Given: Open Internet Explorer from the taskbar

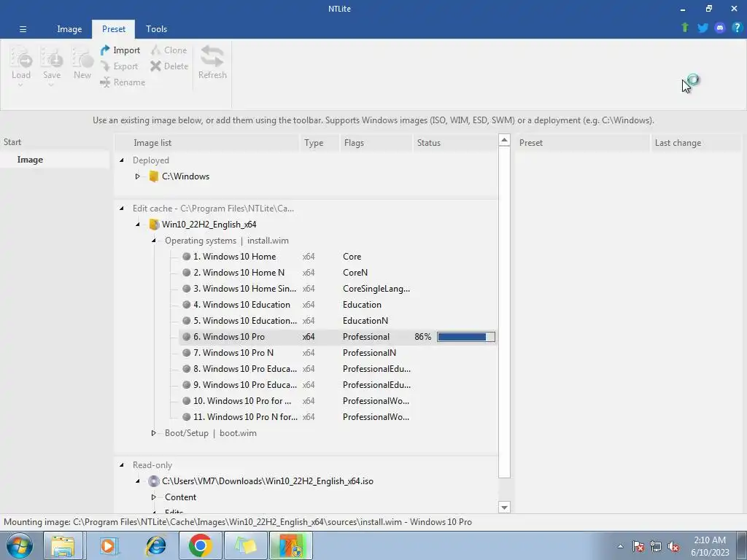Looking at the screenshot, I should pyautogui.click(x=156, y=545).
